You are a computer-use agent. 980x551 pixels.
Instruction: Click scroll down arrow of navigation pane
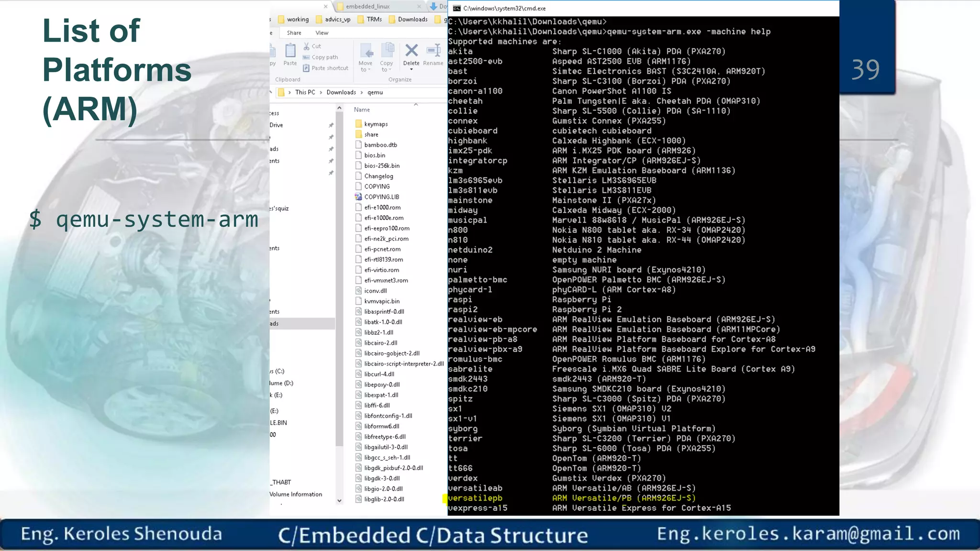click(339, 501)
